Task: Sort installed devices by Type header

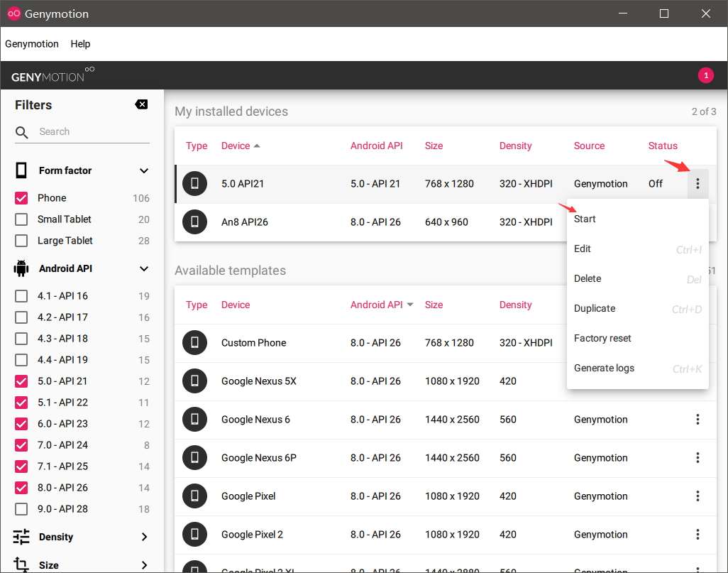Action: [x=197, y=146]
